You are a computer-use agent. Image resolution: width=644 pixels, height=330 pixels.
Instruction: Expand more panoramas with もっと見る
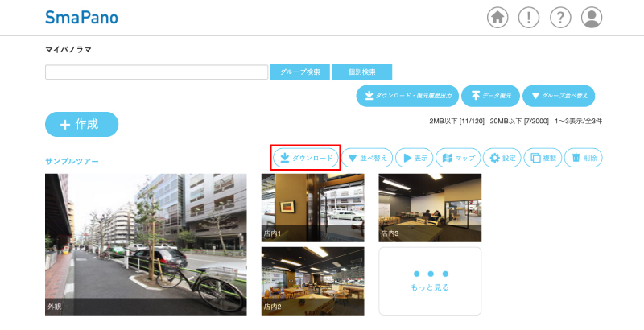click(430, 281)
